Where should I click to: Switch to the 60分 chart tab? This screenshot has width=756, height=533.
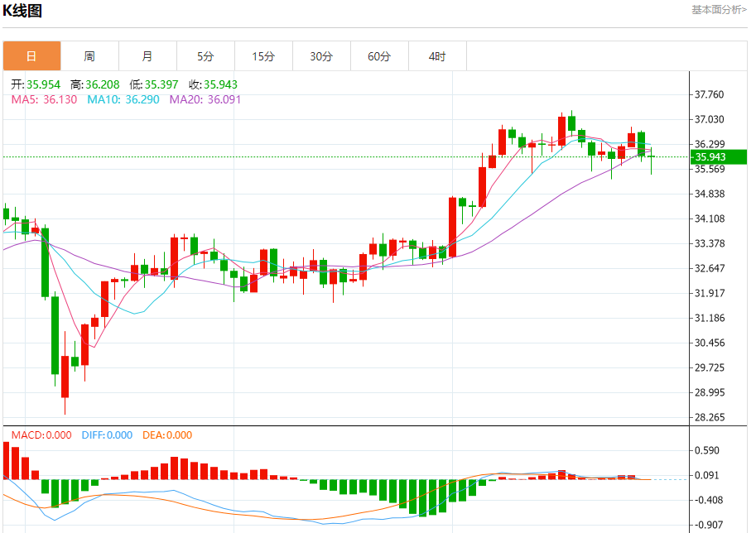(x=379, y=56)
